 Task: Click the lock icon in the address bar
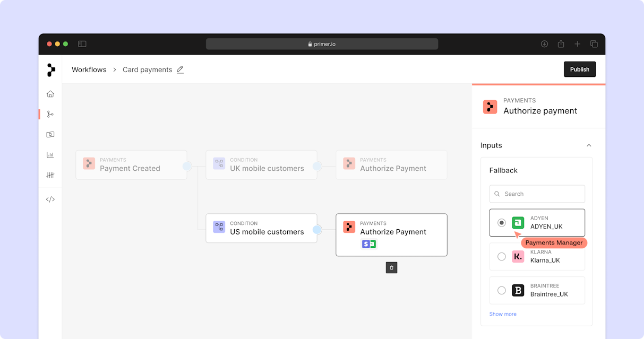(310, 44)
